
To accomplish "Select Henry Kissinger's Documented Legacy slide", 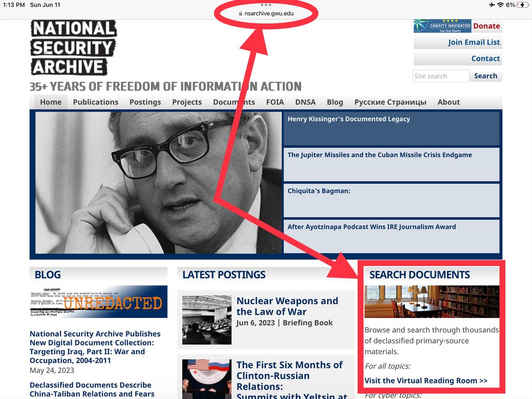I will (x=391, y=129).
